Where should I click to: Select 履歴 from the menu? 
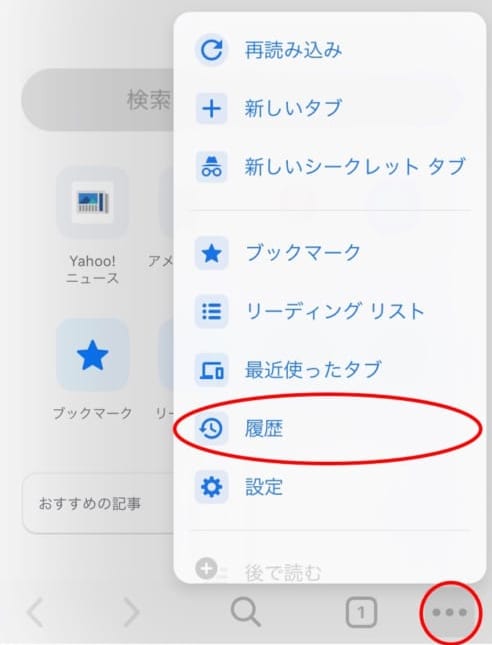(330, 429)
